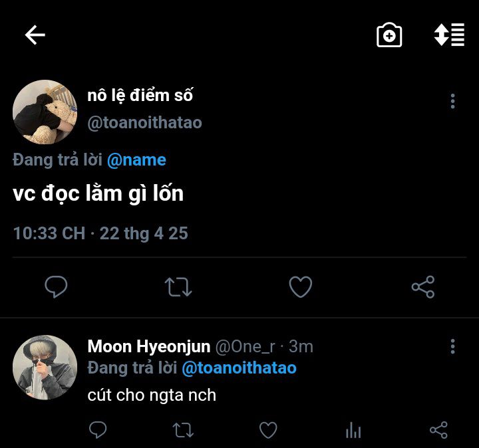Share the main tweet
This screenshot has height=448, width=479.
click(x=423, y=287)
